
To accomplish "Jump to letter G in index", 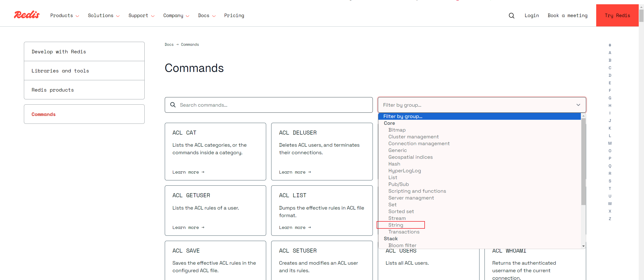I will 610,98.
